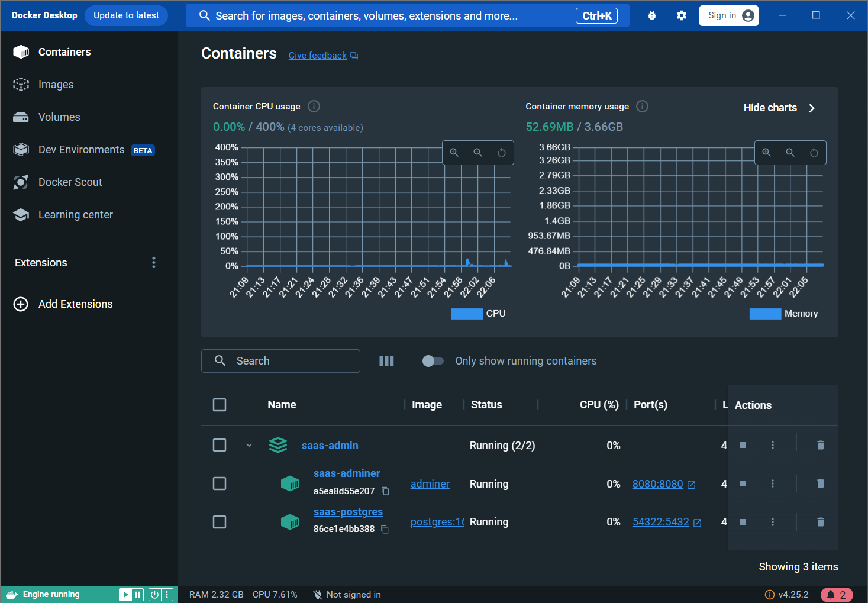The image size is (868, 603).
Task: Reset zoom on the CPU chart
Action: (502, 153)
